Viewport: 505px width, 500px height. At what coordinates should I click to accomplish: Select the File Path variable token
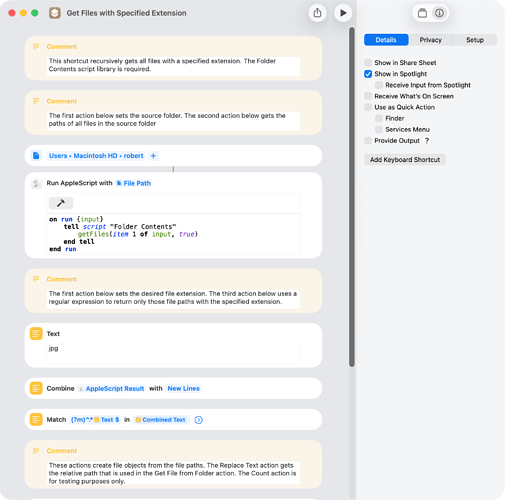133,183
